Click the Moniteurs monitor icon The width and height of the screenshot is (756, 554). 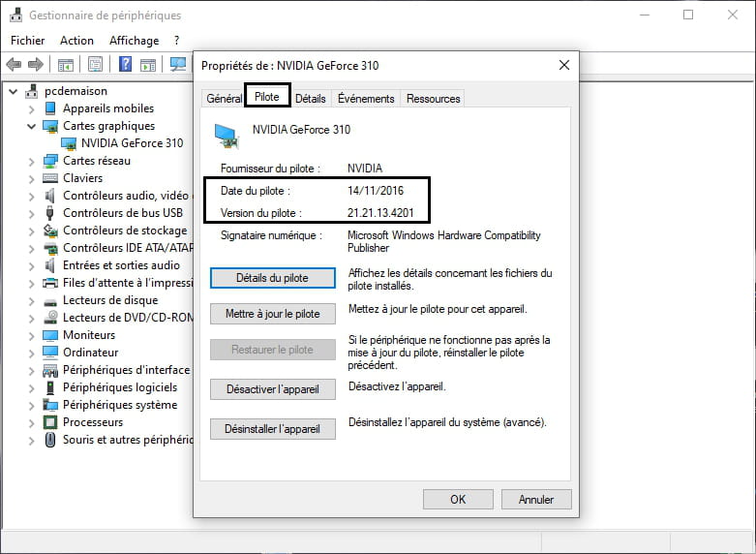50,335
